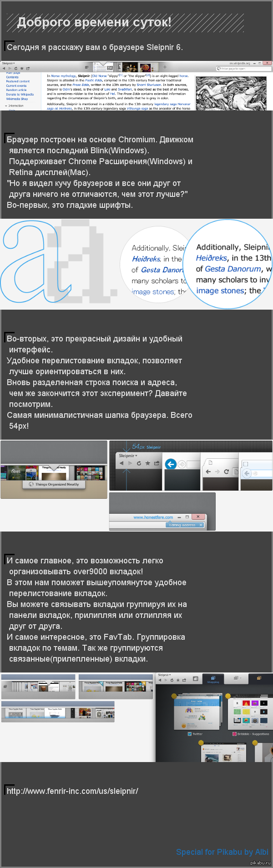Open a new tab with the plus button
This screenshot has width=273, height=868.
click(165, 67)
